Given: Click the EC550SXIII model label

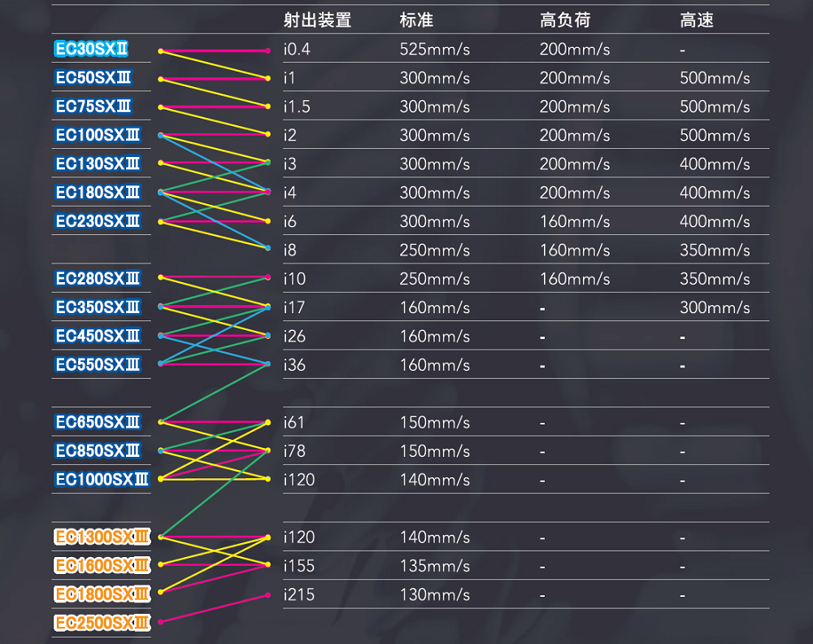Looking at the screenshot, I should tap(98, 364).
